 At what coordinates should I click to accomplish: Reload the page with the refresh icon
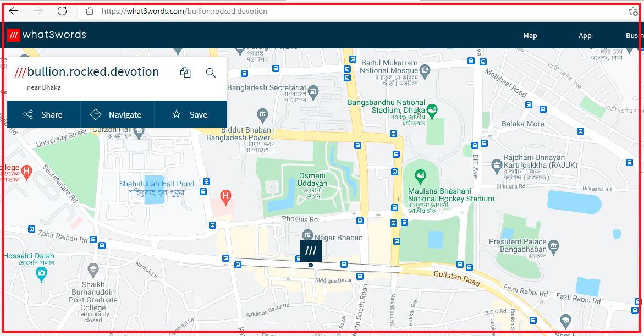point(62,11)
